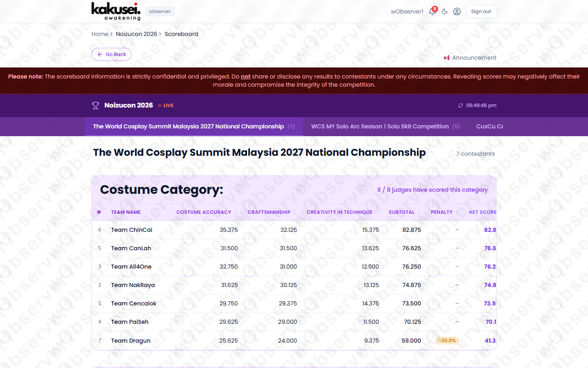
Task: Expand sort order for CREATIVITY IN TECHNIQUE
Action: pyautogui.click(x=377, y=212)
